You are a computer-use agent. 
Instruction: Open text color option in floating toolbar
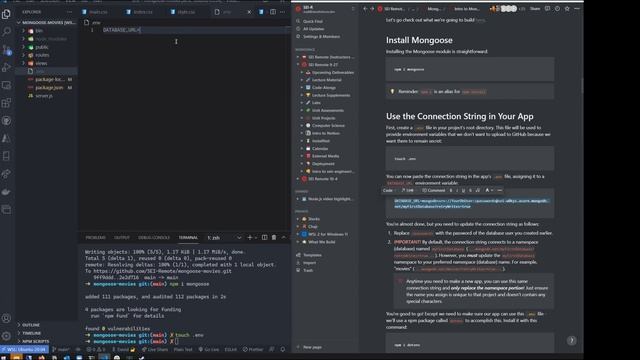488,190
